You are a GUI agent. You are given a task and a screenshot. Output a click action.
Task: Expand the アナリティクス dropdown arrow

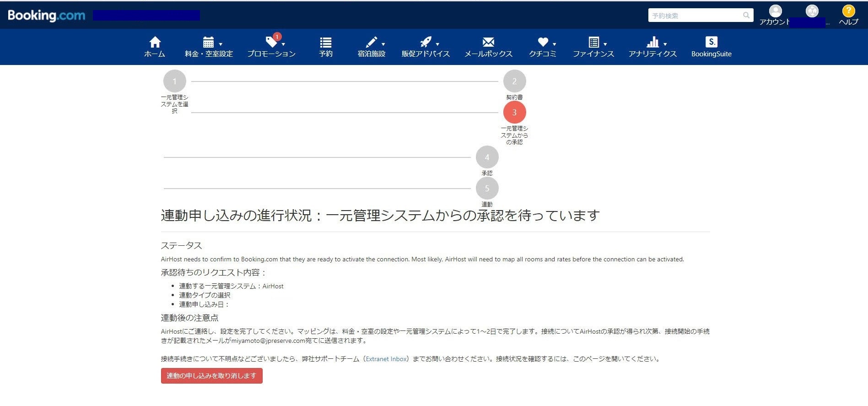[665, 44]
